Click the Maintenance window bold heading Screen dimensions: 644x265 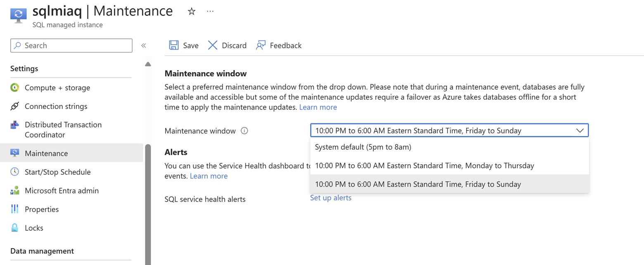pos(206,73)
